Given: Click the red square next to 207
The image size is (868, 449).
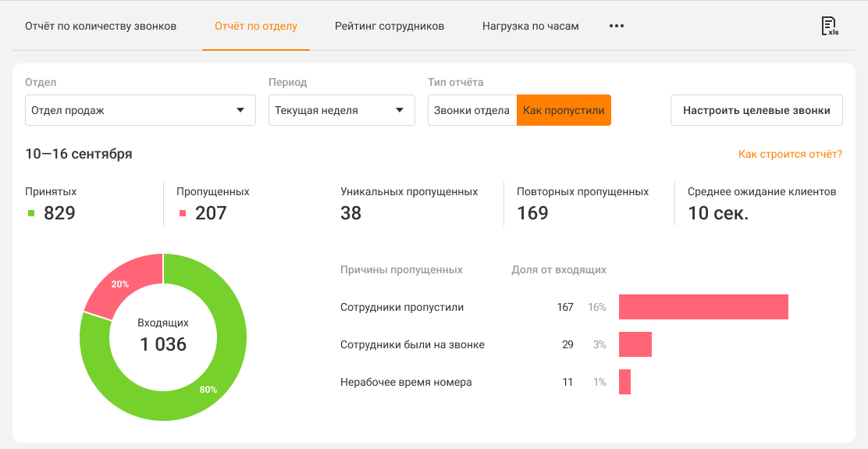Looking at the screenshot, I should pos(183,213).
